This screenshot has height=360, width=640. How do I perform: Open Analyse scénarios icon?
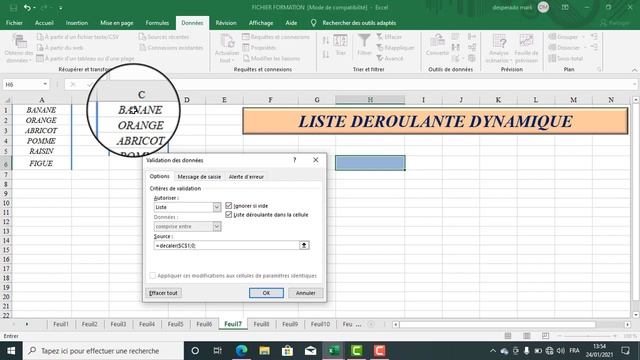pos(499,41)
